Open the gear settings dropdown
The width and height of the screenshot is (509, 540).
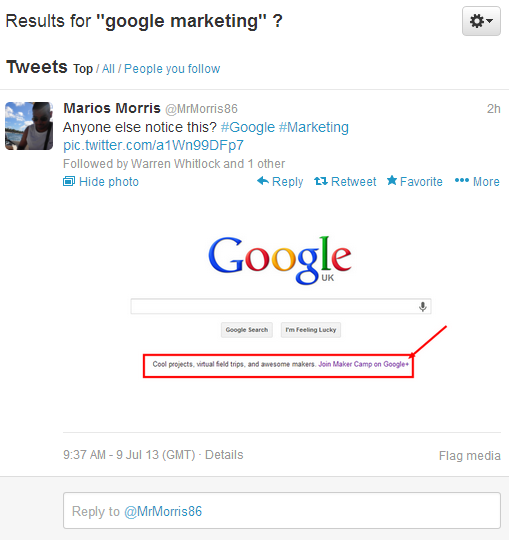481,21
